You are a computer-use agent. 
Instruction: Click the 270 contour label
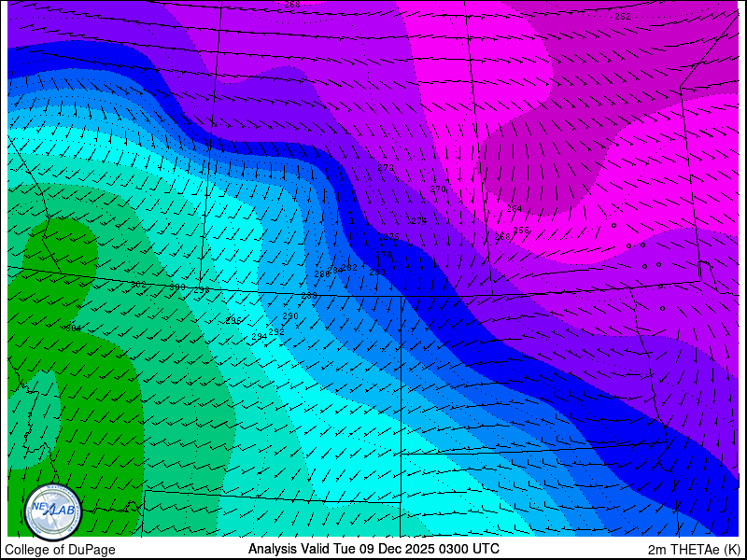(x=438, y=189)
